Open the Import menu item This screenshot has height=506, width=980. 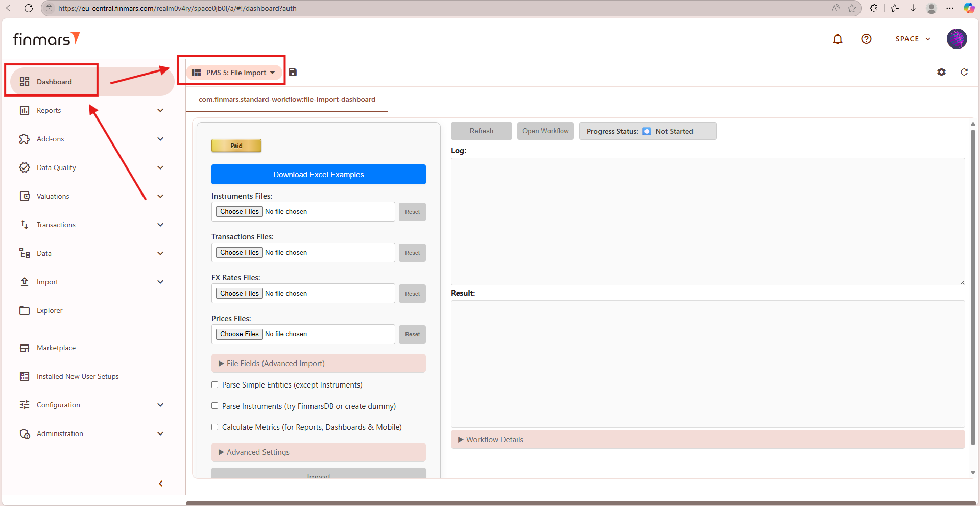[92, 282]
